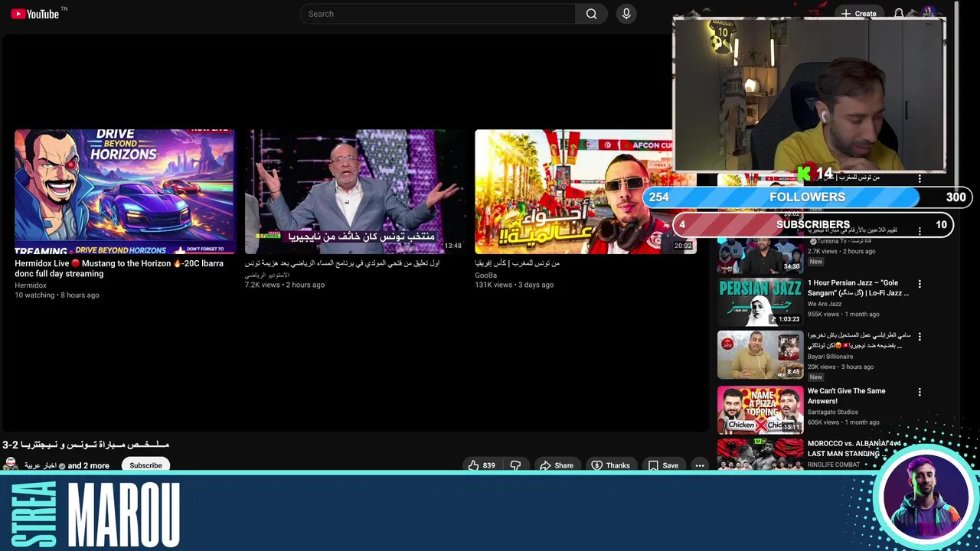Click the SUBSCRIBERS progress bar overlay
The width and height of the screenshot is (980, 551).
click(812, 224)
